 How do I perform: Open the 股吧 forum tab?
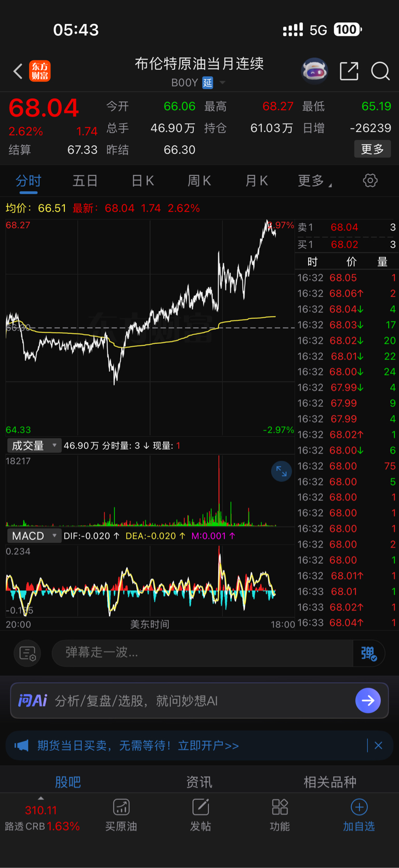click(x=68, y=782)
